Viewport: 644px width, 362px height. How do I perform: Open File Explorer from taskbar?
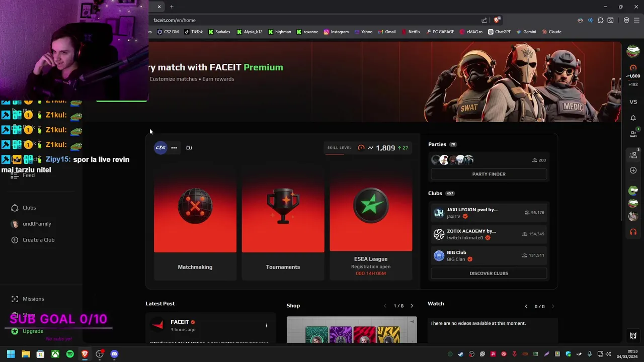26,354
